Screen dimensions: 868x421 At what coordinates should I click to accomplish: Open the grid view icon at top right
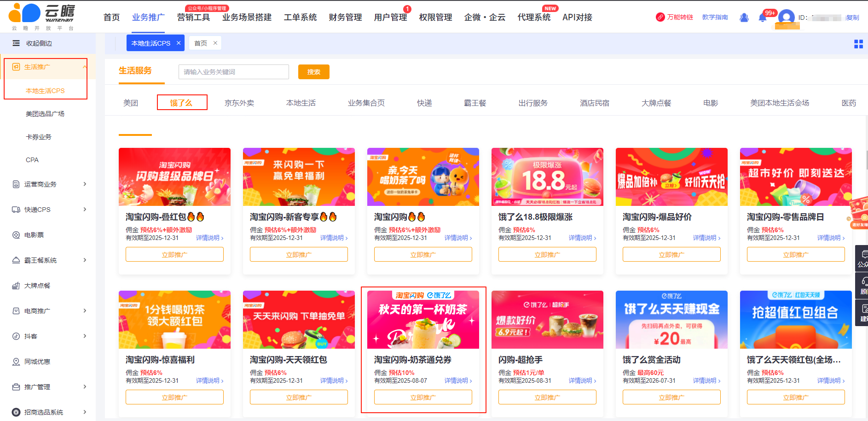point(858,44)
